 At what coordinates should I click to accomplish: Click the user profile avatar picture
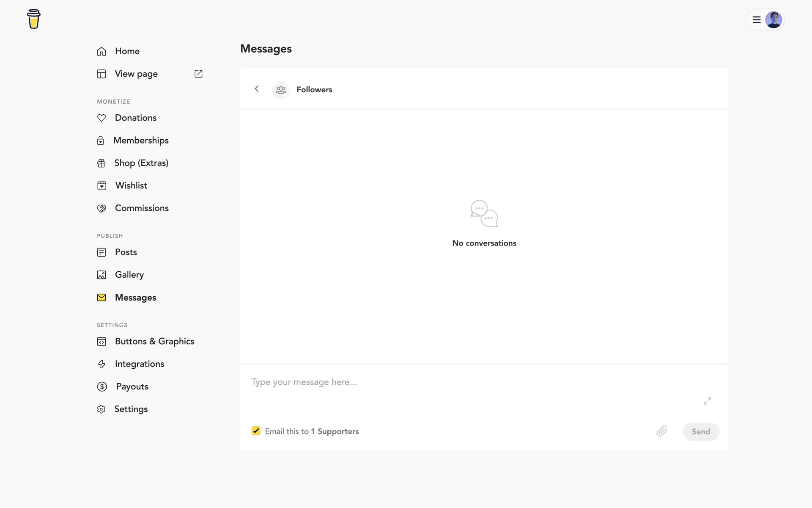774,20
